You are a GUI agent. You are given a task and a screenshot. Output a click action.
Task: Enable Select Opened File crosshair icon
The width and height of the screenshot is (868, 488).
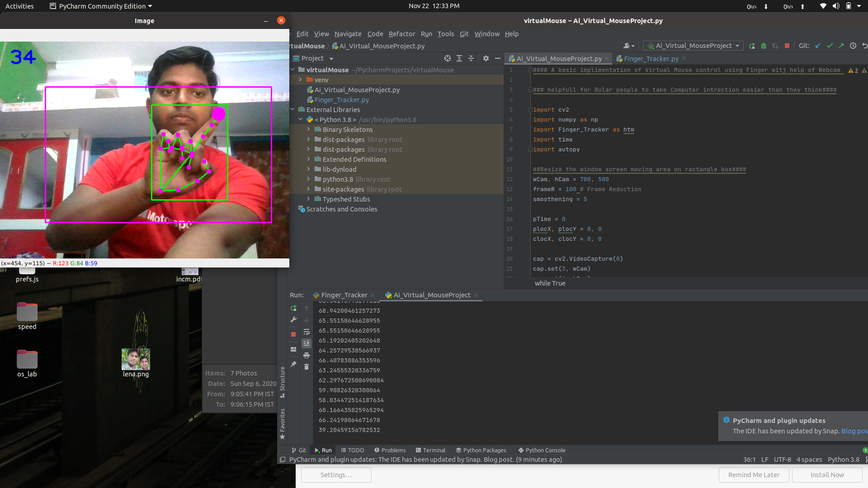[x=448, y=58]
